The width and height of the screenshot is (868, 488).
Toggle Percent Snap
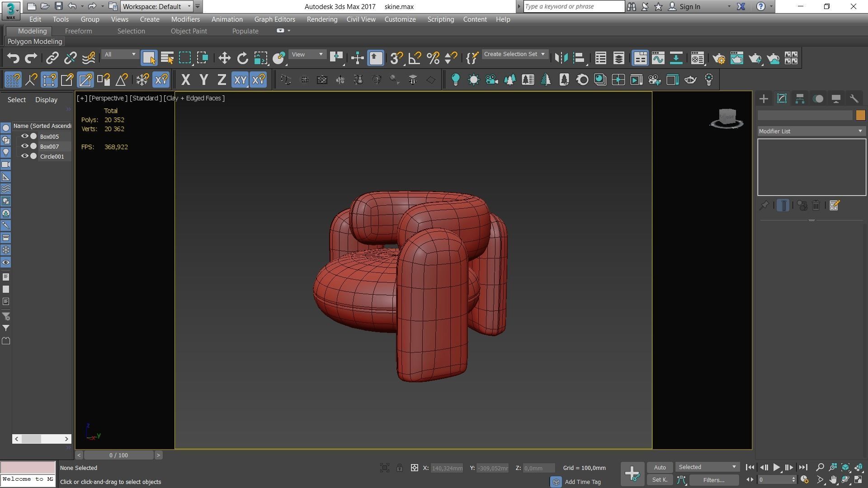coord(433,58)
